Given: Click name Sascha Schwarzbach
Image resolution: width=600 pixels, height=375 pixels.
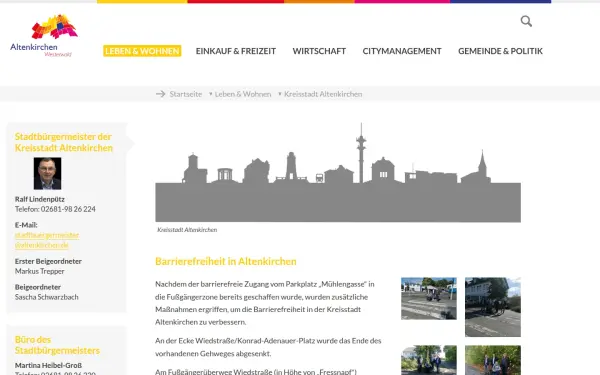Looking at the screenshot, I should click(x=47, y=297).
